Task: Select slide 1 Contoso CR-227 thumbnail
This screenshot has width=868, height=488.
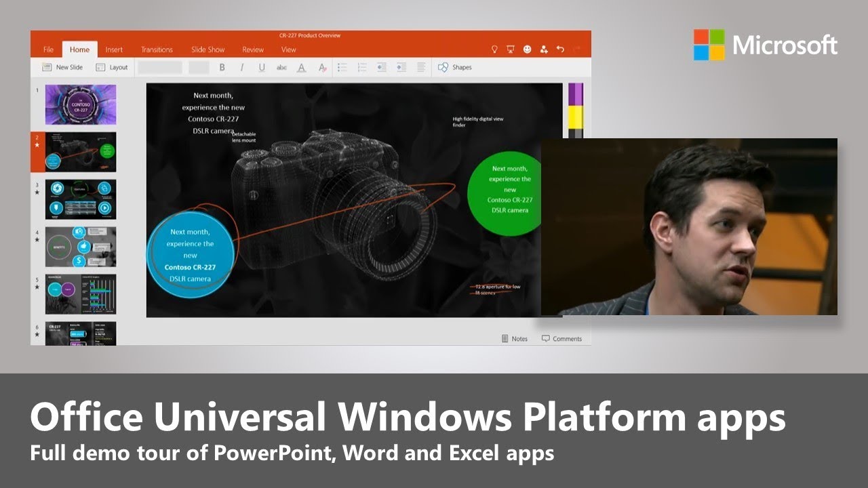Action: [81, 104]
